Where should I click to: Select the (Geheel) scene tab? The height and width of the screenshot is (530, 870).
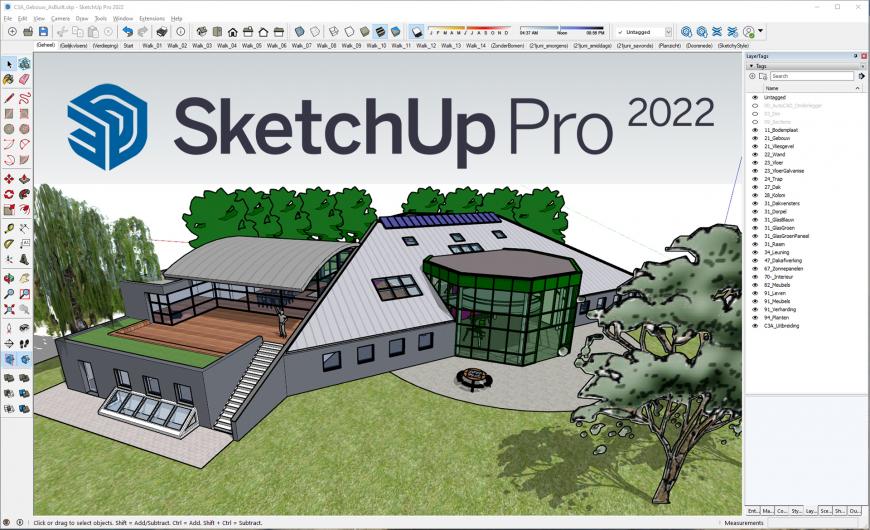(x=46, y=46)
